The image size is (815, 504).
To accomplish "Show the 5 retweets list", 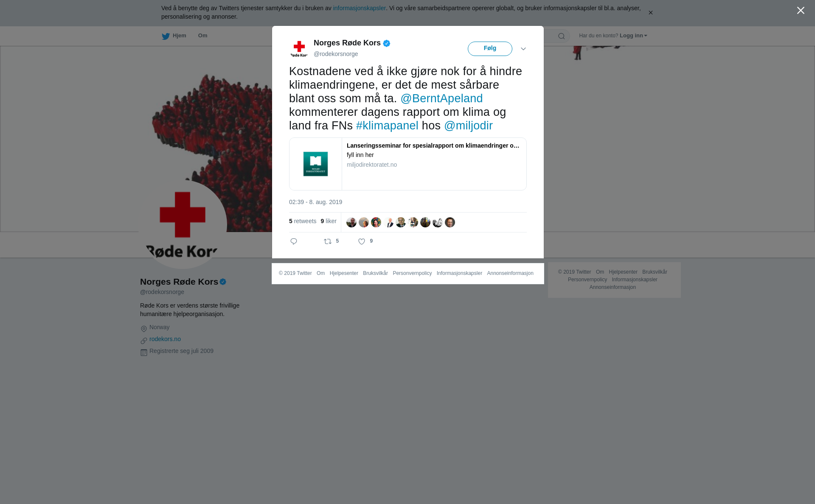I will pos(303,221).
